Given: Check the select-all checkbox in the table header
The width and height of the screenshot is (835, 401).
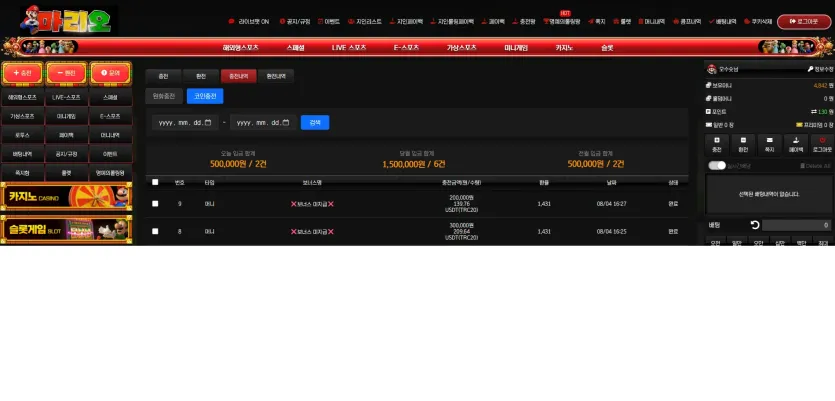Looking at the screenshot, I should click(x=155, y=182).
